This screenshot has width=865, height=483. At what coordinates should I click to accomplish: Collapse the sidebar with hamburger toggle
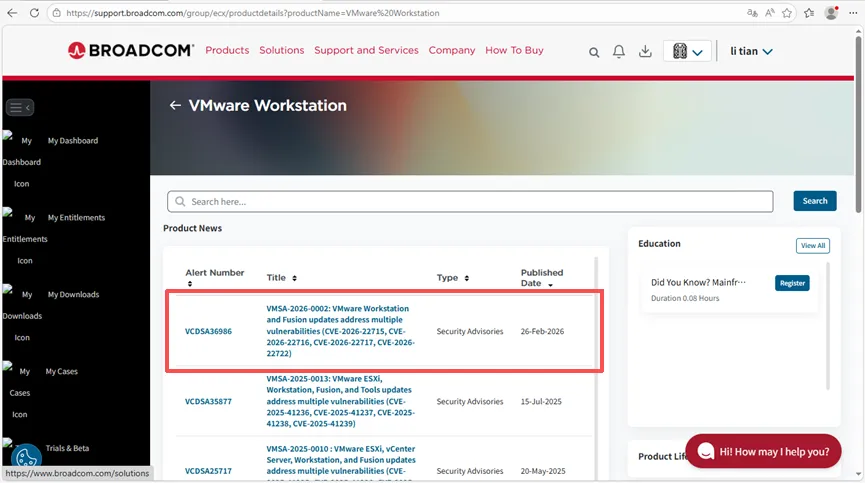pyautogui.click(x=20, y=108)
